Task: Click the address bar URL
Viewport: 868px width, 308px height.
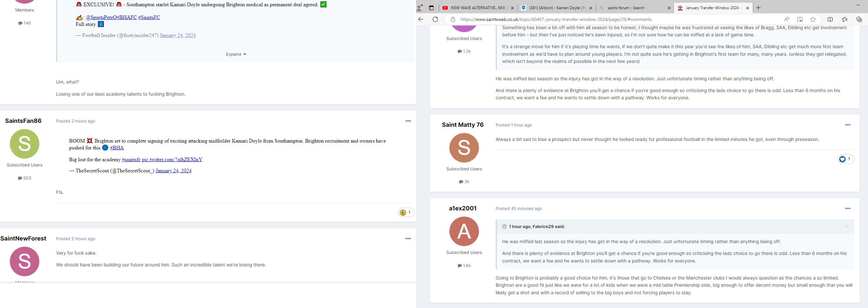Action: pos(556,20)
